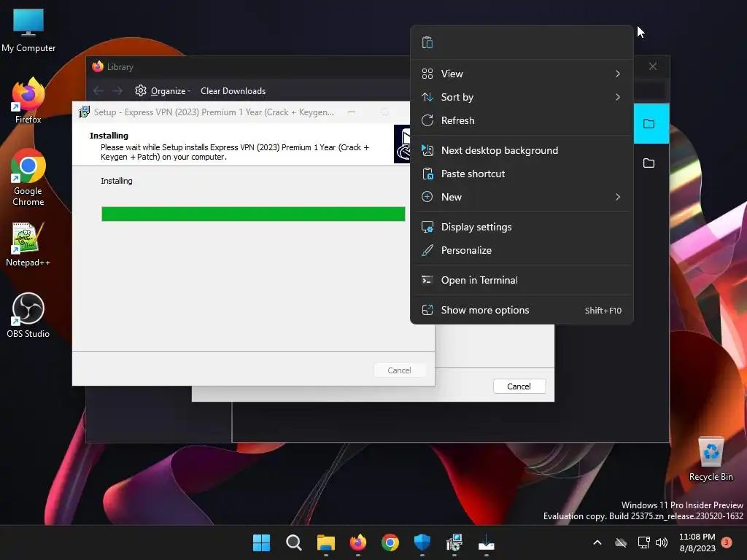Expand the Sort by submenu arrow
The width and height of the screenshot is (747, 560).
point(618,97)
